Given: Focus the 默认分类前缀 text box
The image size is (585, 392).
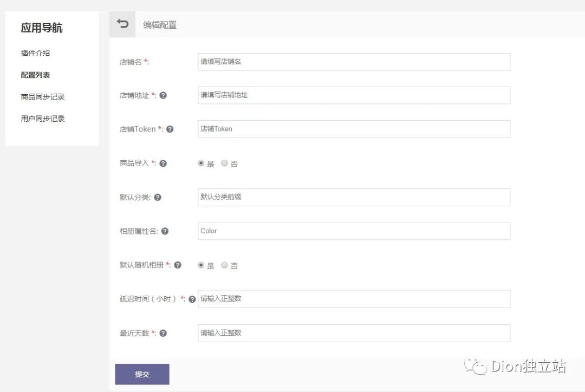Looking at the screenshot, I should pos(352,197).
